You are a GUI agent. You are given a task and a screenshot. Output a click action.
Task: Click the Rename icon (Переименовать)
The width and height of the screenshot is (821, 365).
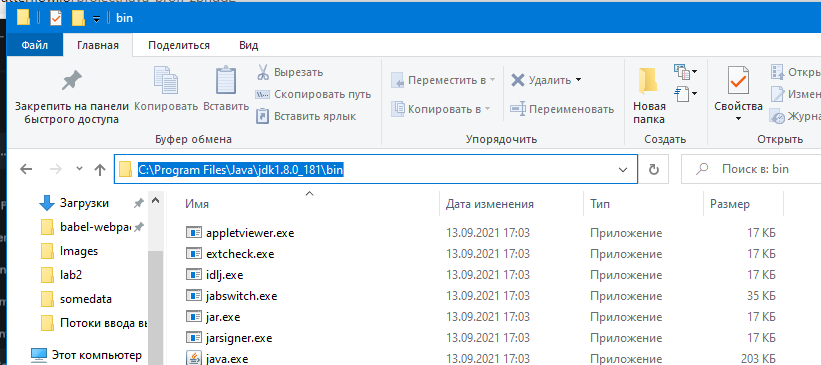tap(517, 109)
